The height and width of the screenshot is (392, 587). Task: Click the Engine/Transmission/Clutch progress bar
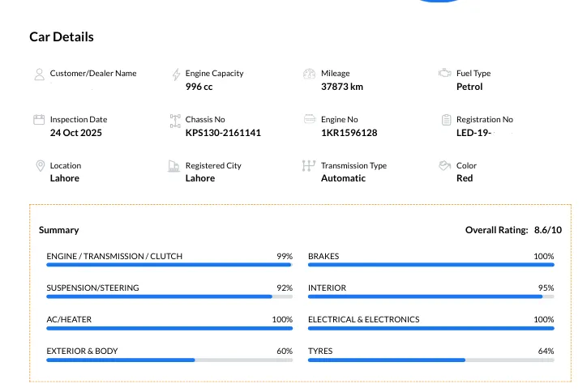(x=169, y=265)
